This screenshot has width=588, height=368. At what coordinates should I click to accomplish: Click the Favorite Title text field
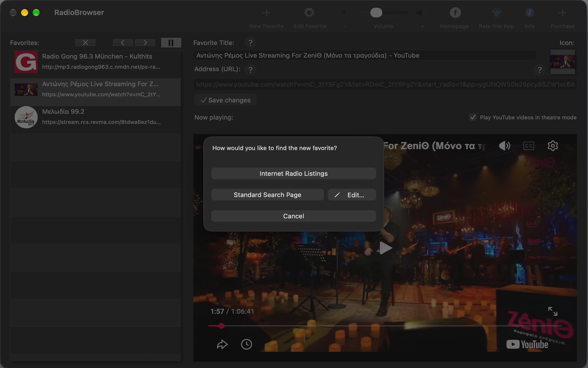click(x=365, y=55)
